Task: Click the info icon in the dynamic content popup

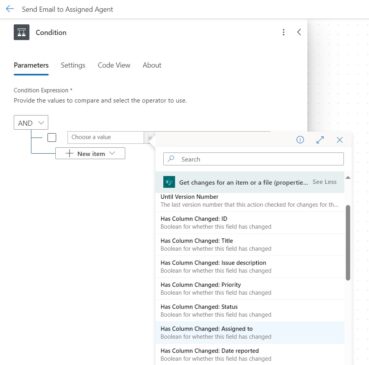Action: coord(300,140)
